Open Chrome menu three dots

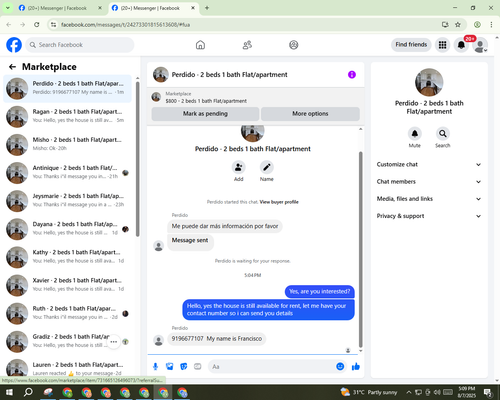click(491, 25)
